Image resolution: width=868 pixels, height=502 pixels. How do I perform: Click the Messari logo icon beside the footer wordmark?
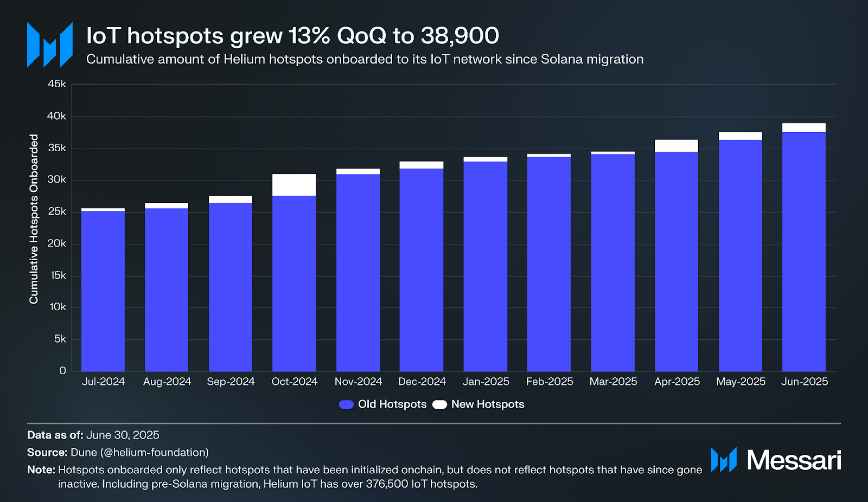click(x=723, y=460)
